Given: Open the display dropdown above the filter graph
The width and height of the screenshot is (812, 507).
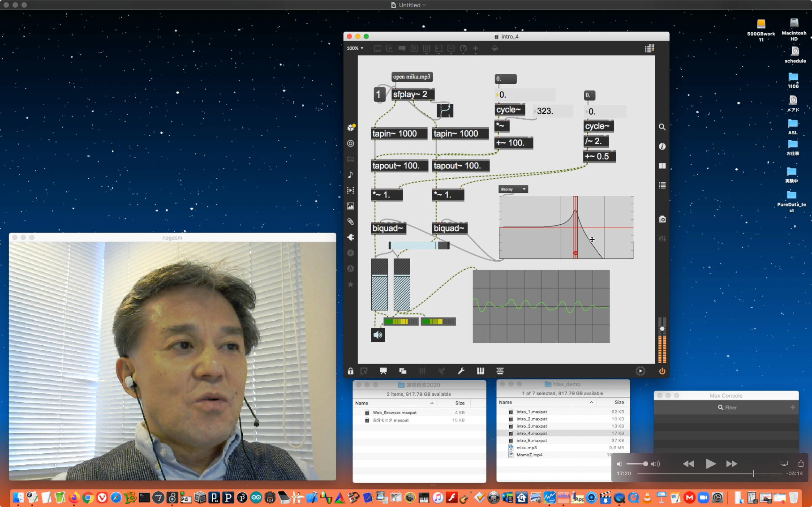Looking at the screenshot, I should click(513, 189).
